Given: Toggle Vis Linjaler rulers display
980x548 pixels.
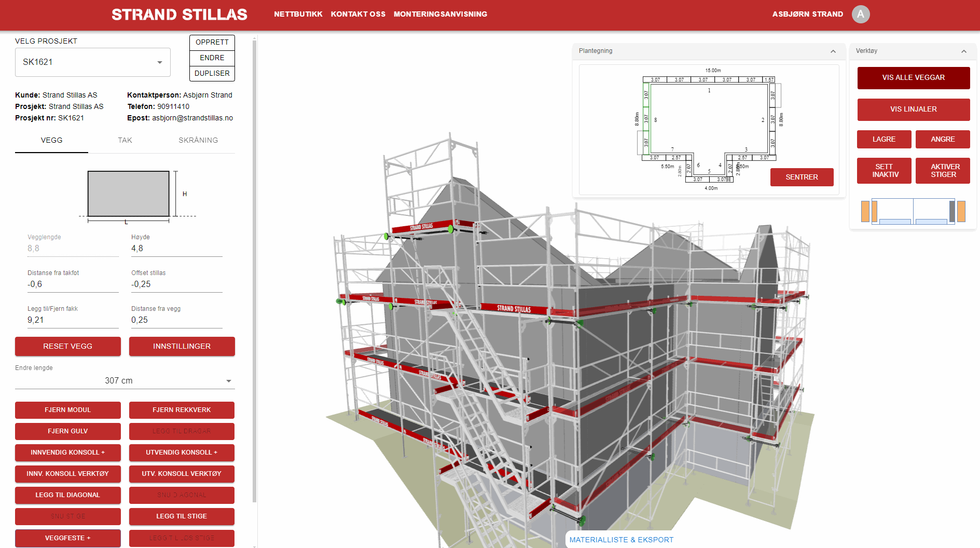Looking at the screenshot, I should 913,109.
